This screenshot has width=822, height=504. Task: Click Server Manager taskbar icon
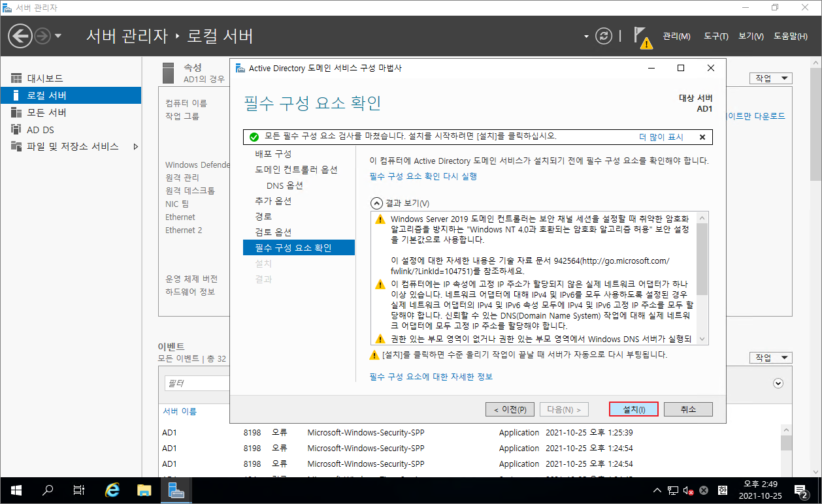click(176, 490)
